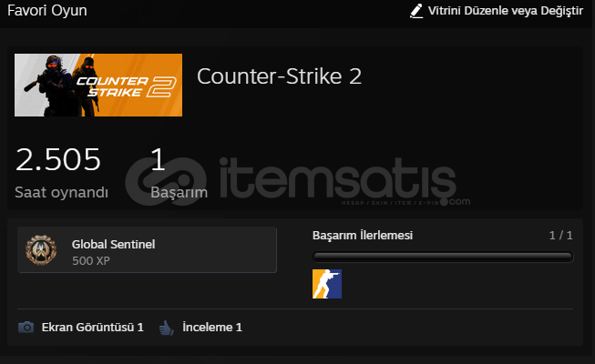595x364 pixels.
Task: Click the camera screenshot icon
Action: tap(26, 327)
